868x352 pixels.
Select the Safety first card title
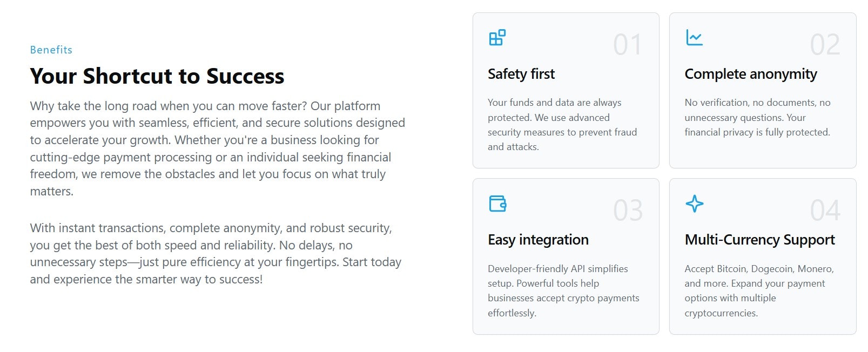click(x=521, y=74)
